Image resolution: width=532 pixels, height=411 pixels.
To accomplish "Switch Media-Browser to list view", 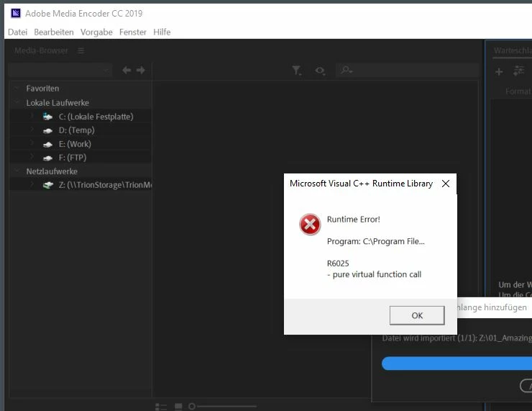I will click(x=161, y=406).
